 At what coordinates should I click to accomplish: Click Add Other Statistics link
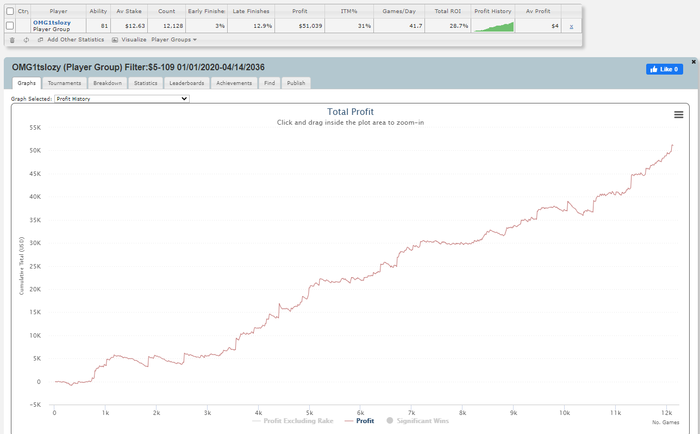(x=75, y=40)
